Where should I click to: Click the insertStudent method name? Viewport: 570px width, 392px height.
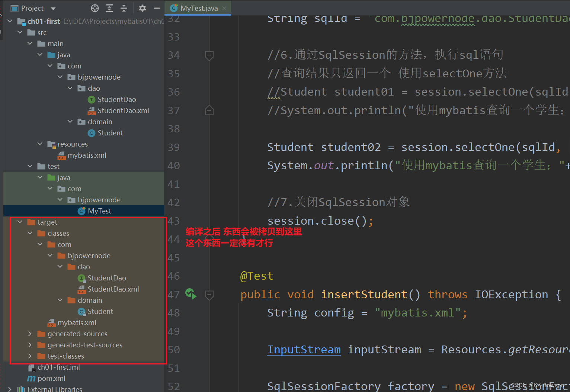(364, 295)
